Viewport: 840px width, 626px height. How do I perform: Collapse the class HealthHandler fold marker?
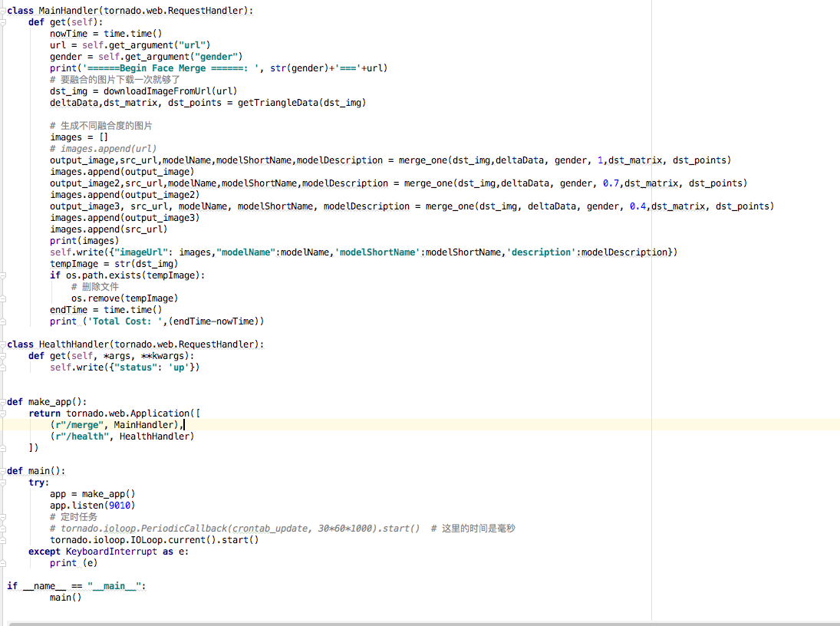pos(2,344)
